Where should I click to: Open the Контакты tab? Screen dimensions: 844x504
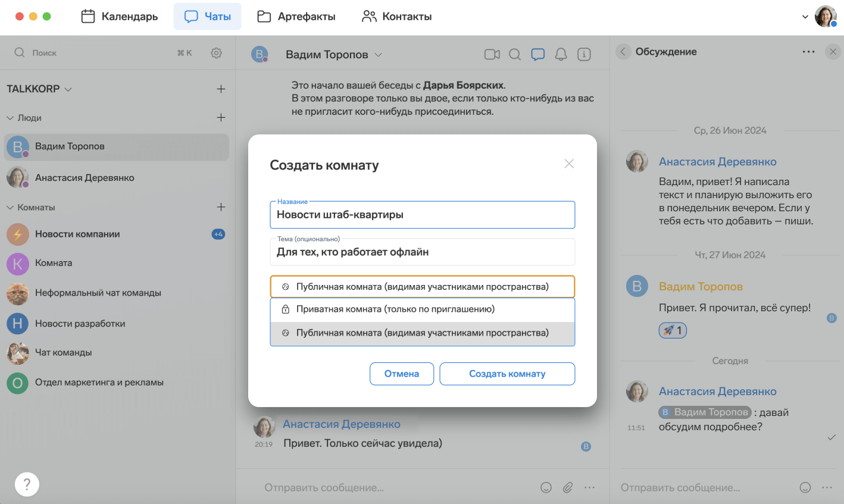(x=397, y=17)
